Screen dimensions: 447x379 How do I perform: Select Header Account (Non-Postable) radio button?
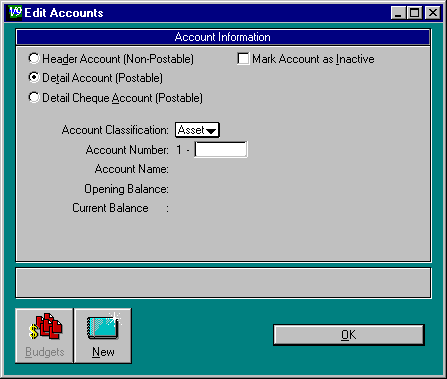tap(34, 59)
